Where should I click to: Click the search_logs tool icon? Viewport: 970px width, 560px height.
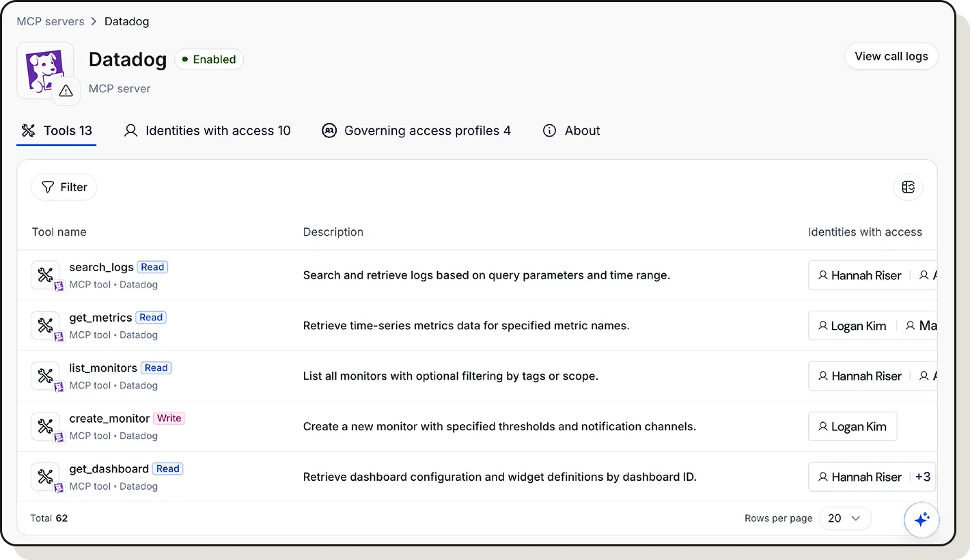tap(45, 275)
